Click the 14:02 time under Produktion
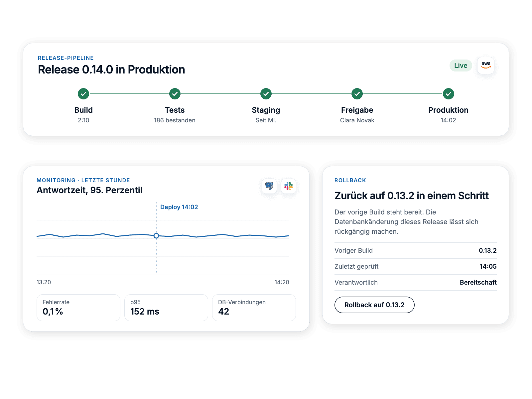This screenshot has height=399, width=532. click(448, 120)
